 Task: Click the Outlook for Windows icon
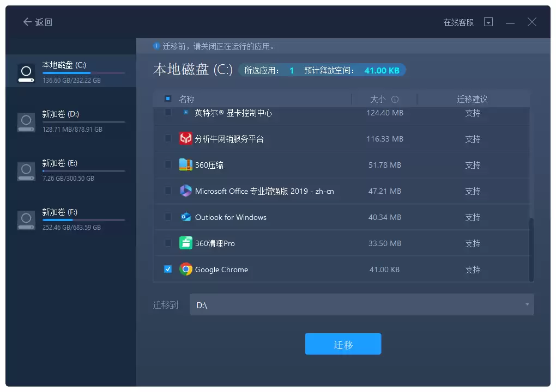pos(185,217)
